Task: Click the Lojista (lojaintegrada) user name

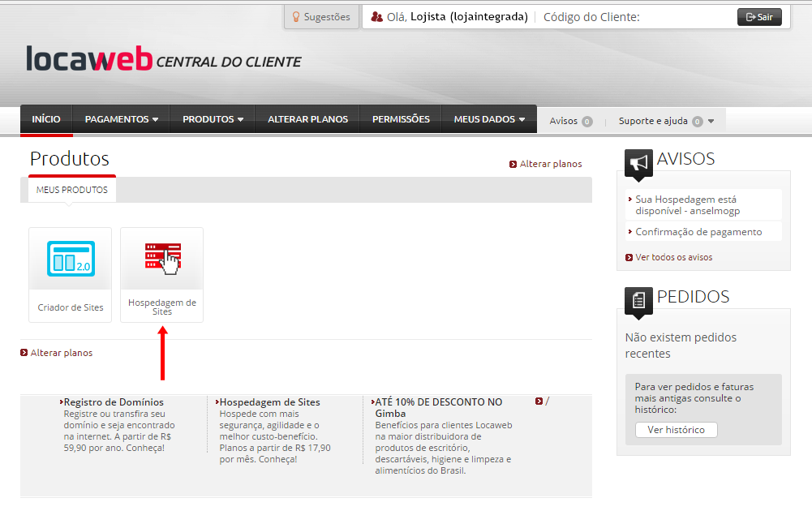Action: point(469,17)
